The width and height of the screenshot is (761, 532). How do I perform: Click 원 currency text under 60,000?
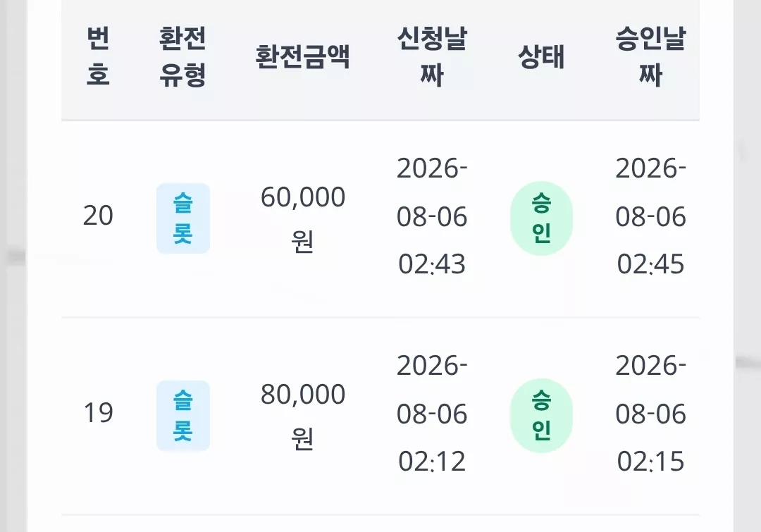click(x=302, y=241)
